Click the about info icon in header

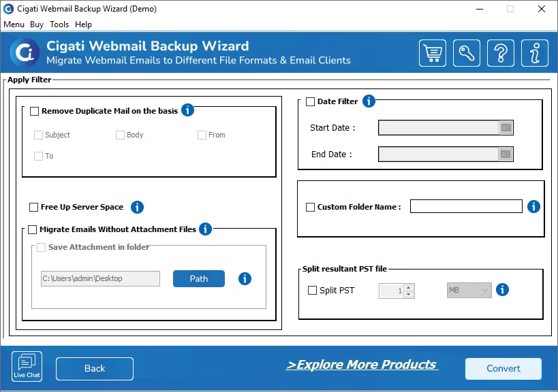[535, 53]
